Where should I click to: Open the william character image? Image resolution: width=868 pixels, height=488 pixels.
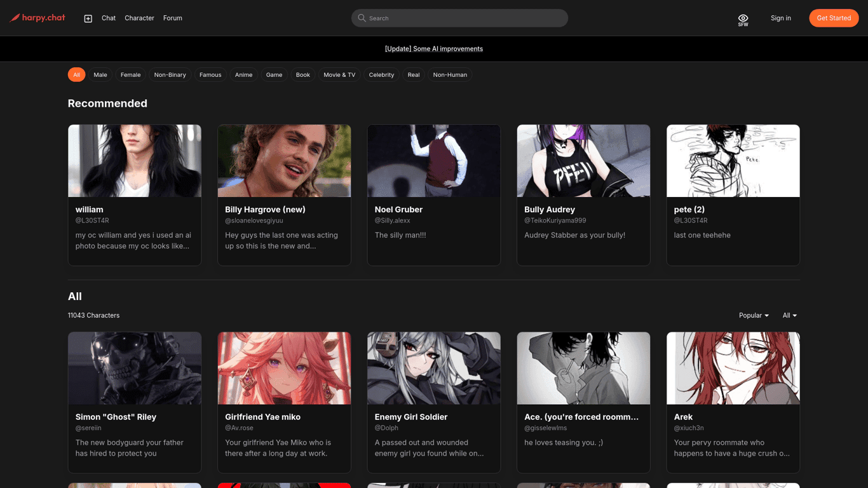click(x=135, y=161)
